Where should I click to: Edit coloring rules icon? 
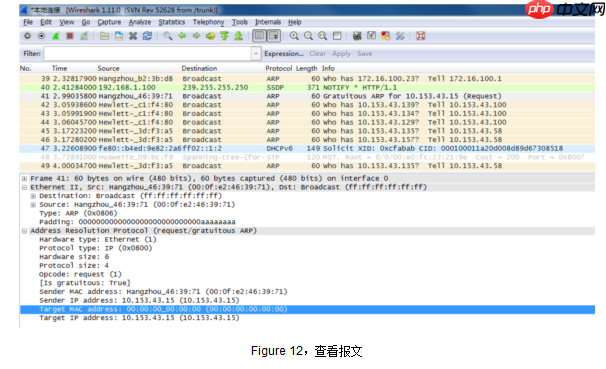(x=386, y=36)
